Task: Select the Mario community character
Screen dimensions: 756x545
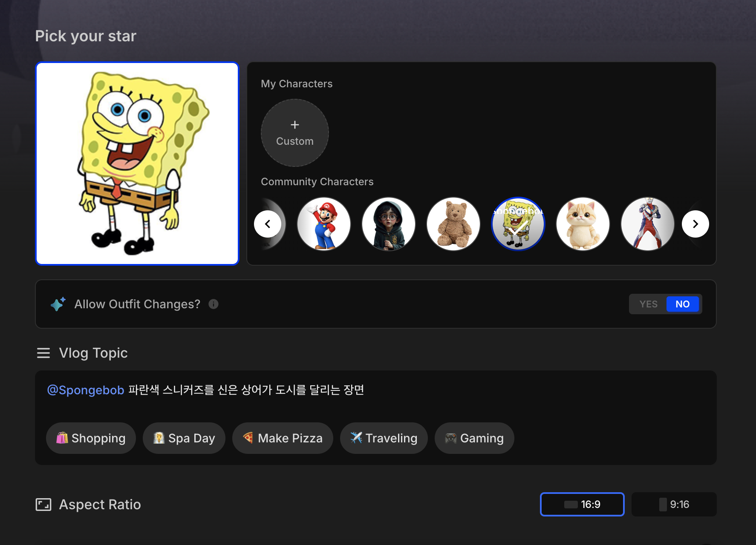Action: [x=324, y=224]
